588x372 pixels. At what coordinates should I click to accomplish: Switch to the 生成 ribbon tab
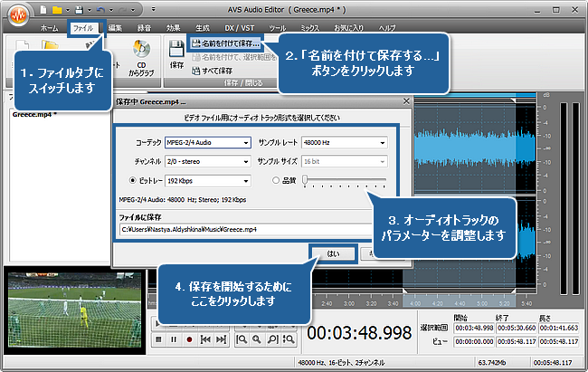202,28
